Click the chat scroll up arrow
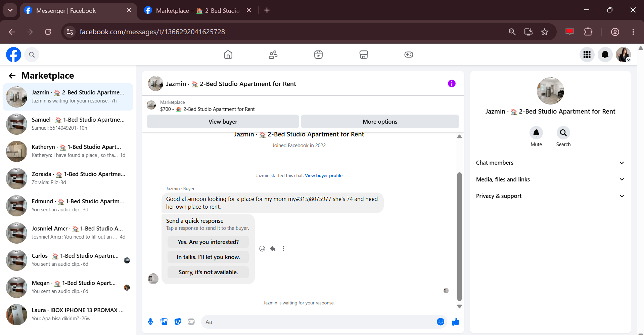The width and height of the screenshot is (644, 335). click(459, 136)
